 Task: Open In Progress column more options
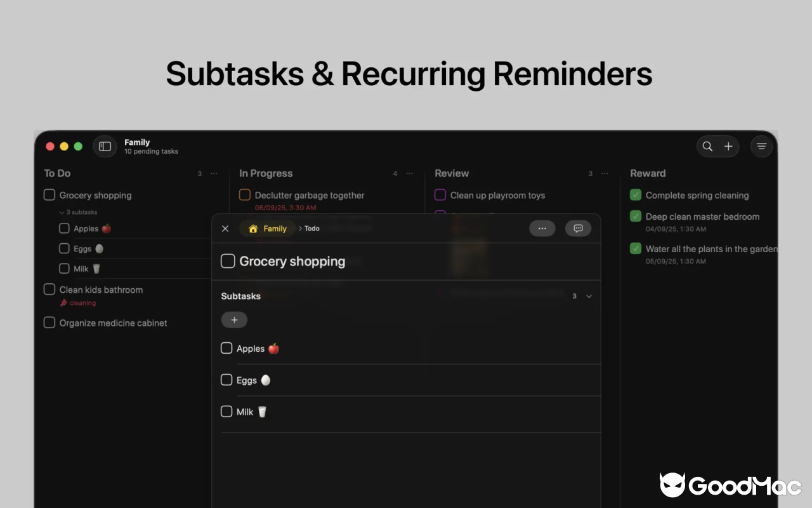[409, 173]
